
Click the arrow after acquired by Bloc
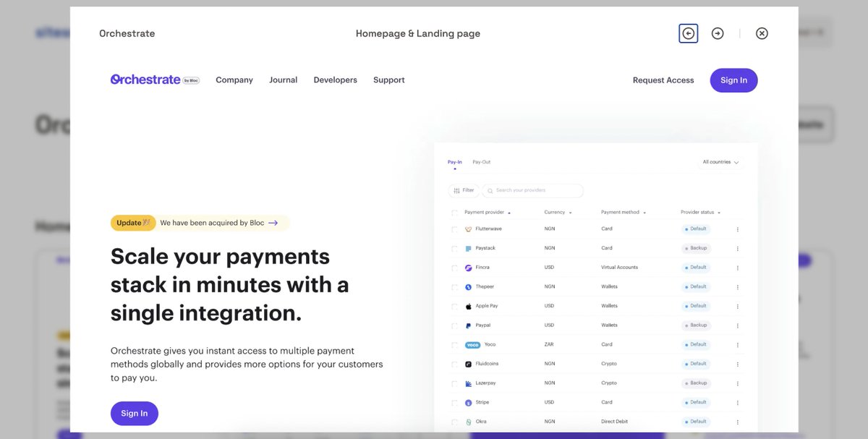click(x=273, y=223)
